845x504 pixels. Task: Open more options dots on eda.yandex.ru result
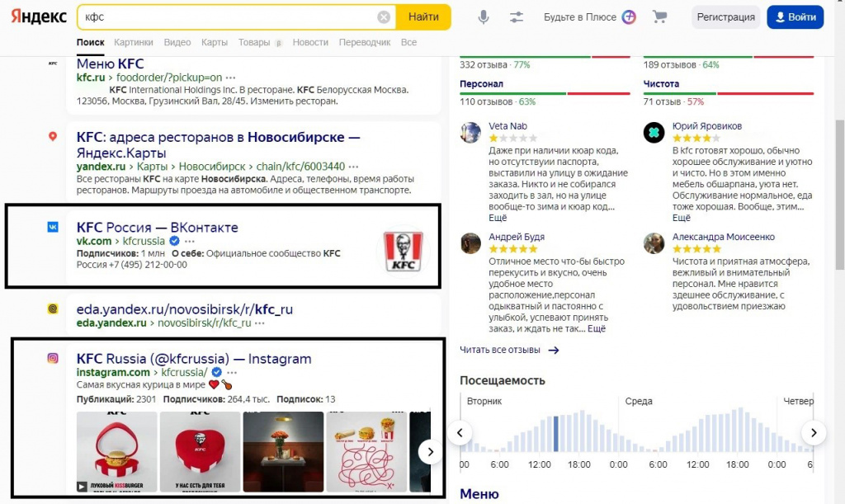[x=260, y=323]
